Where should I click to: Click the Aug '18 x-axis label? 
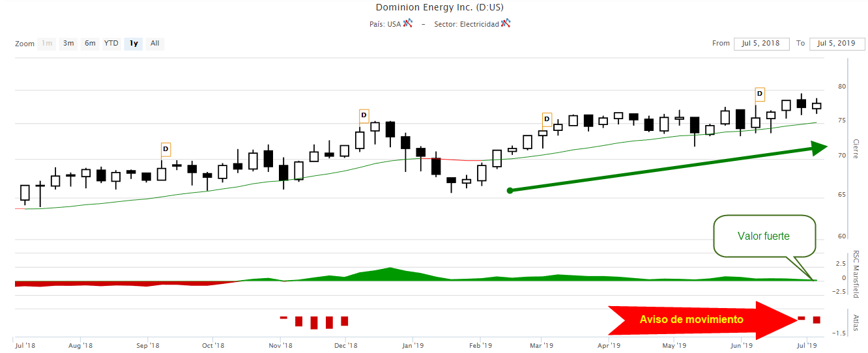point(80,345)
